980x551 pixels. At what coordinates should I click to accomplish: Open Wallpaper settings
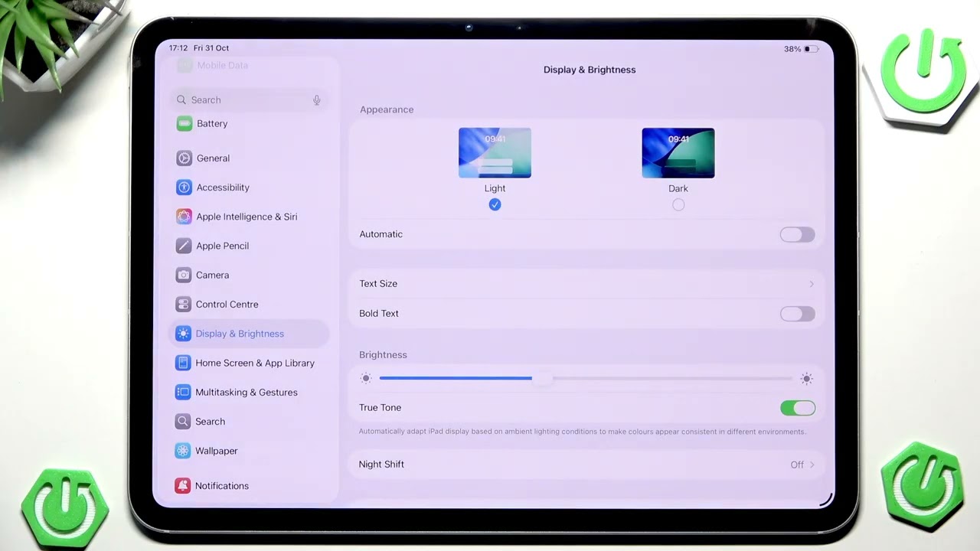pyautogui.click(x=250, y=451)
